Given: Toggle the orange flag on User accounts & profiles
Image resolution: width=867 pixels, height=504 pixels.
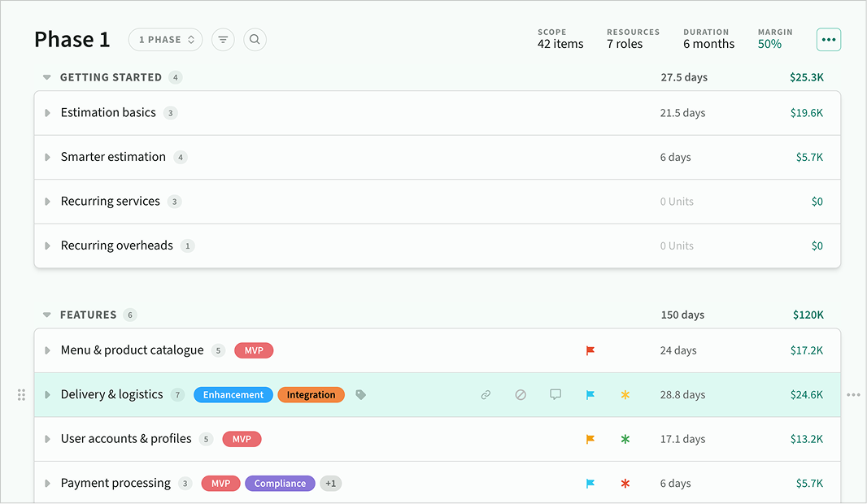Looking at the screenshot, I should point(590,439).
